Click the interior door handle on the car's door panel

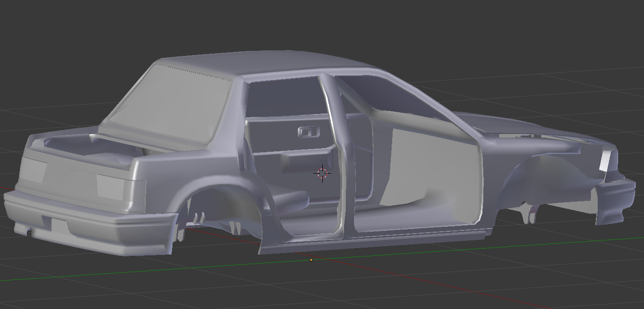pos(309,132)
